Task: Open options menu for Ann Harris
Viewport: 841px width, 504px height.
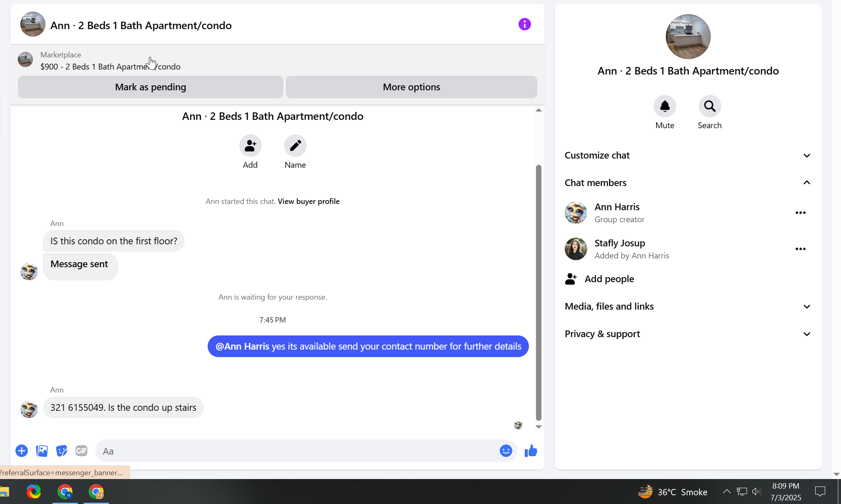Action: [800, 213]
